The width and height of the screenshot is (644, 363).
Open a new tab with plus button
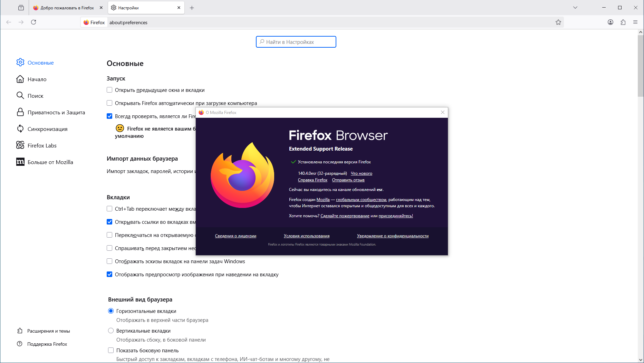click(192, 8)
